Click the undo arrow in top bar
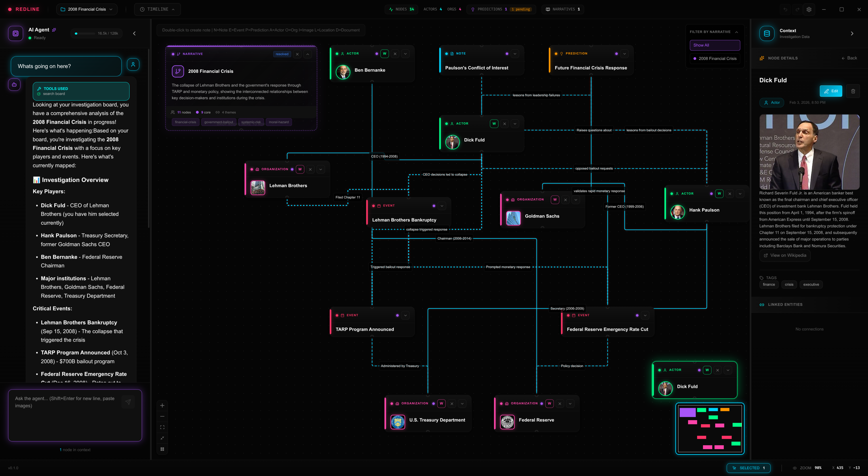The height and width of the screenshot is (476, 868). click(785, 9)
